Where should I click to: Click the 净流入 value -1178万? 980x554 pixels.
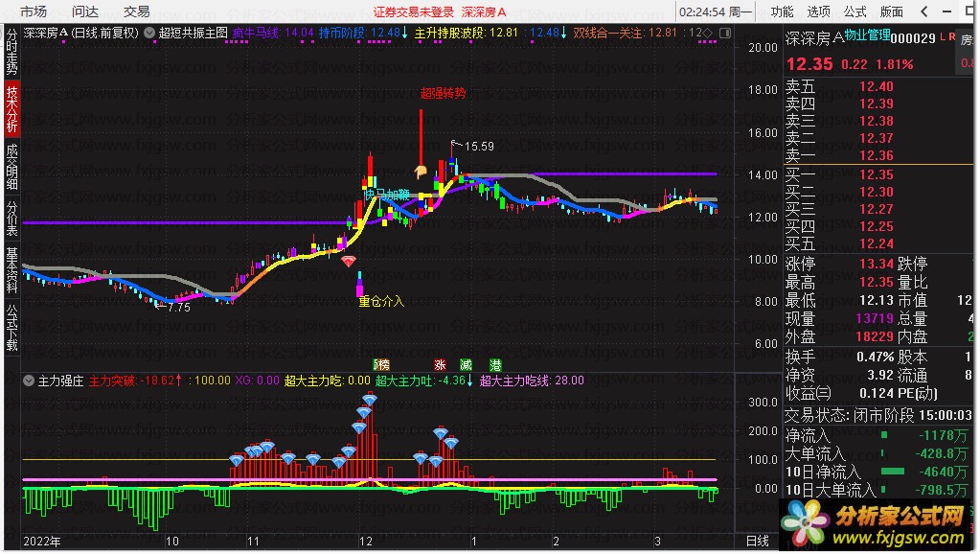(x=944, y=436)
